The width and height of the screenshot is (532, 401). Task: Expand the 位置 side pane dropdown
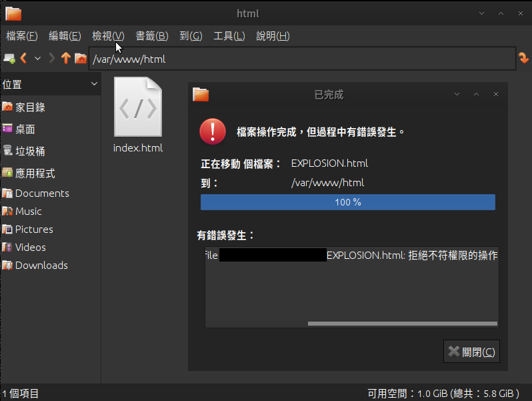[x=95, y=84]
